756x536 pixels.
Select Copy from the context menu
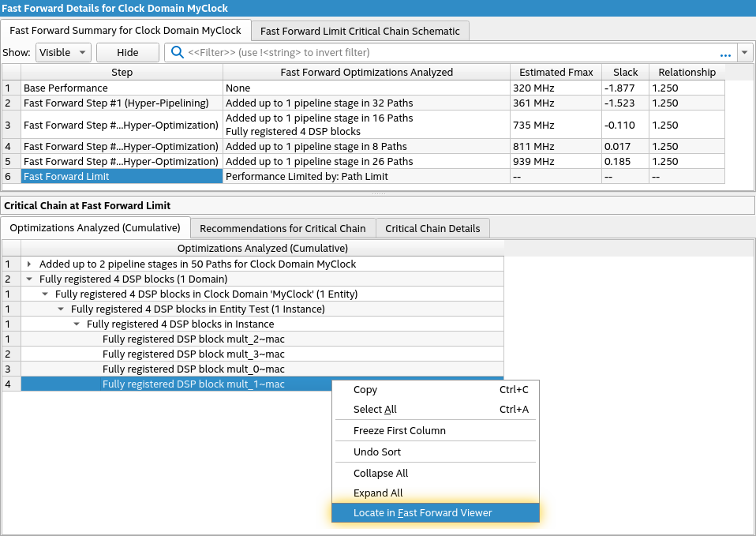[x=365, y=390]
